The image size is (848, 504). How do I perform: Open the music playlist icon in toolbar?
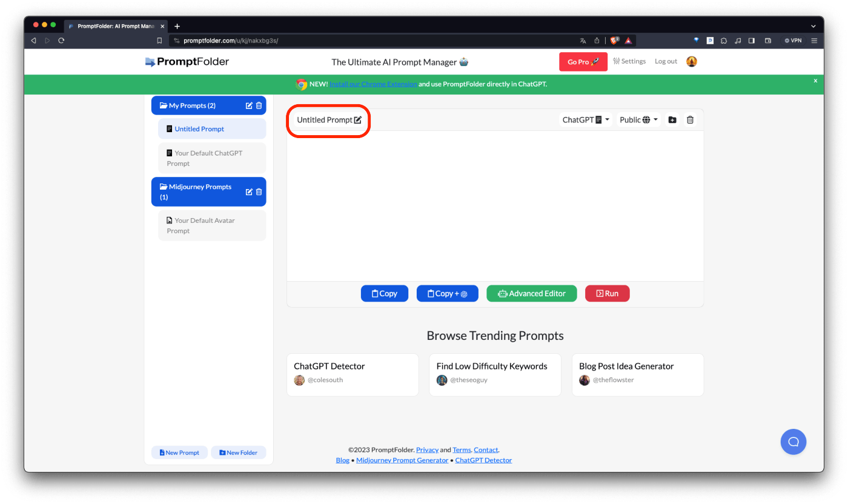738,41
